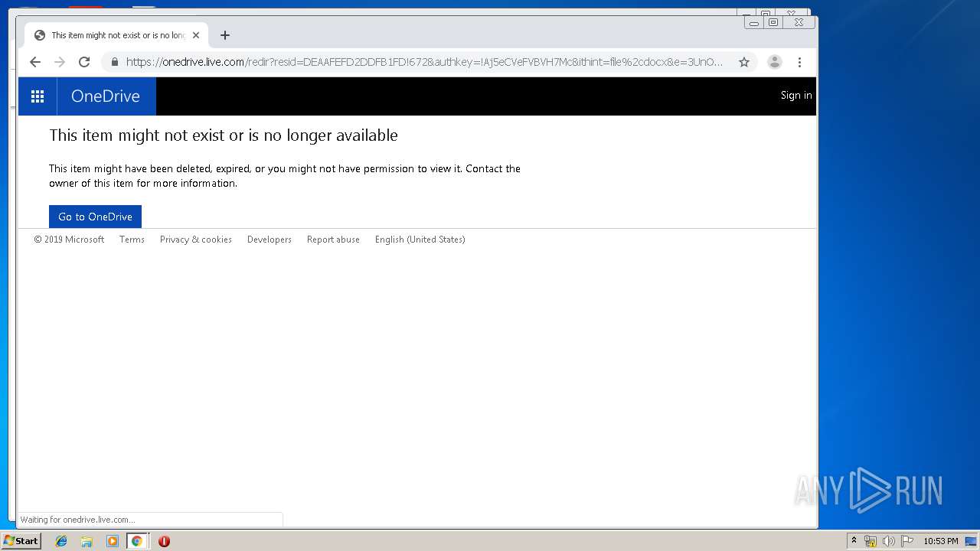
Task: Click the Report abuse link
Action: tap(333, 240)
